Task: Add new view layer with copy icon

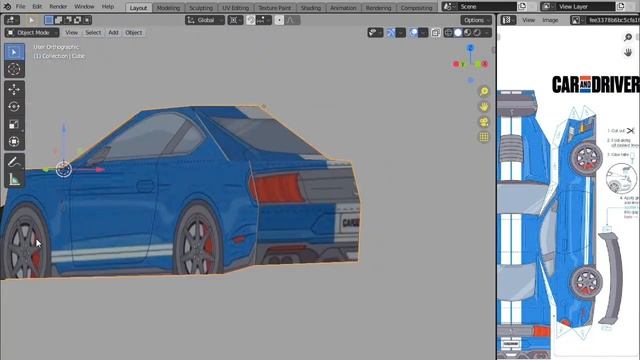Action: tap(620, 7)
